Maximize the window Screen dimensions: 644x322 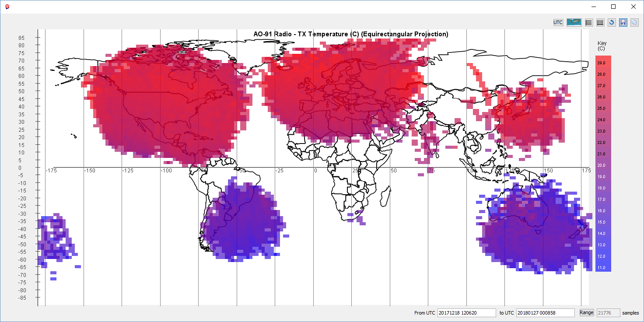pyautogui.click(x=613, y=7)
